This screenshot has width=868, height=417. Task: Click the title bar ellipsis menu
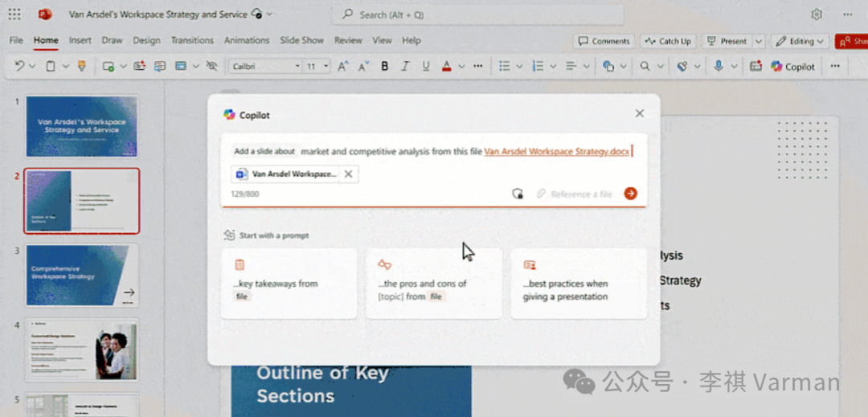coord(848,15)
